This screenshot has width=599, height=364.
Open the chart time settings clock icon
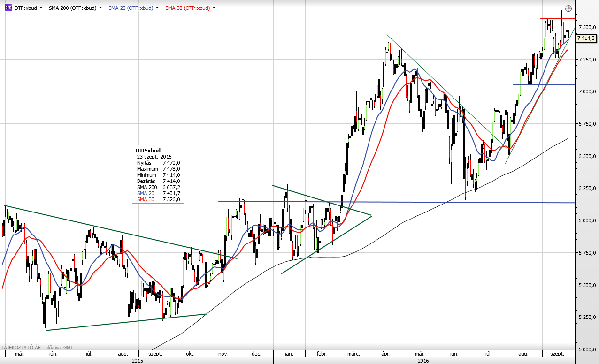click(568, 8)
